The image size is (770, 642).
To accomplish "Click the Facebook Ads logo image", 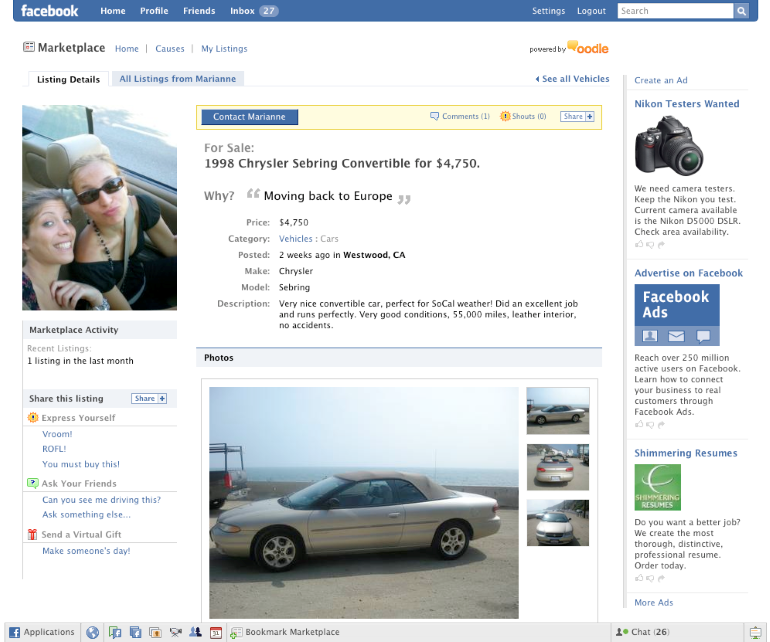I will pyautogui.click(x=676, y=315).
